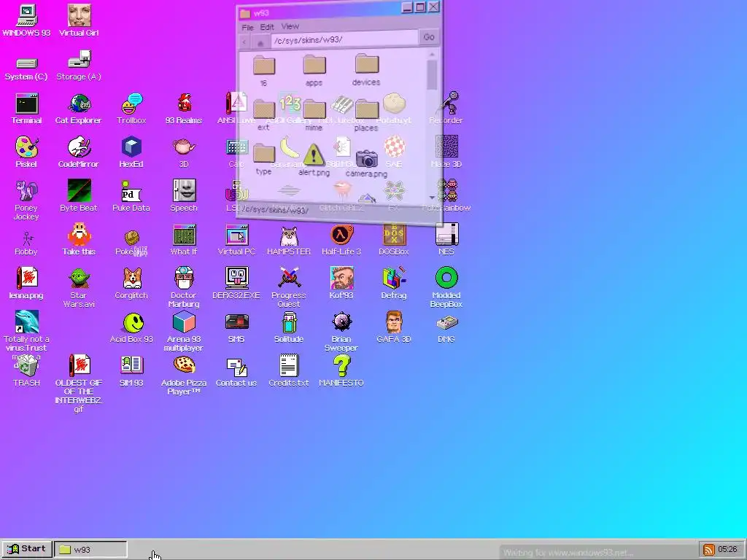The height and width of the screenshot is (560, 747).
Task: Open Take this icon
Action: pos(79,240)
